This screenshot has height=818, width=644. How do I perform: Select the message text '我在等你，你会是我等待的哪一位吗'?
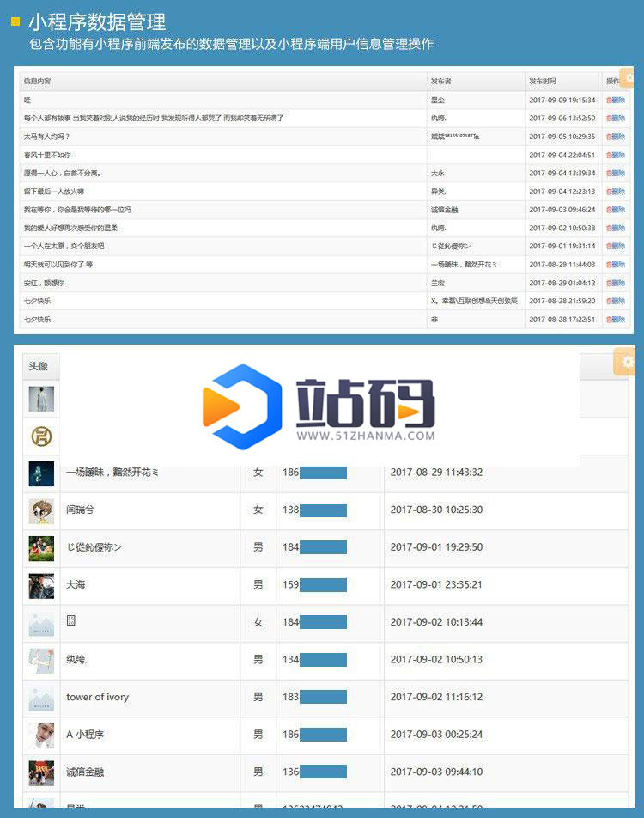77,210
